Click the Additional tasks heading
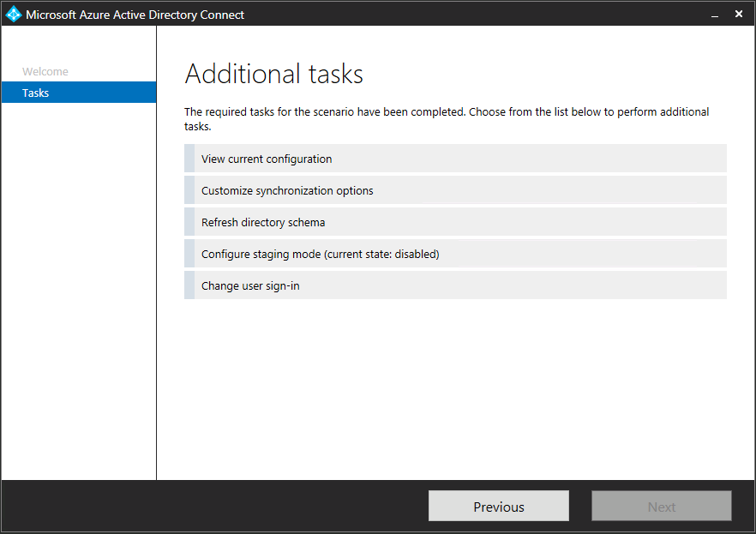The width and height of the screenshot is (756, 534). (274, 75)
